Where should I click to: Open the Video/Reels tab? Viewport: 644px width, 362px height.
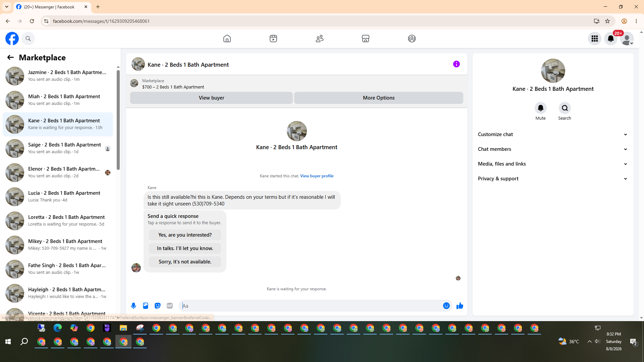coord(273,39)
